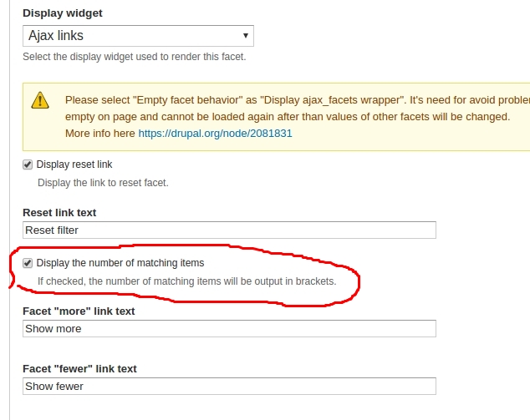Open the drupal.org/node/2081831 link
Screen dimensions: 530x420
pos(215,133)
